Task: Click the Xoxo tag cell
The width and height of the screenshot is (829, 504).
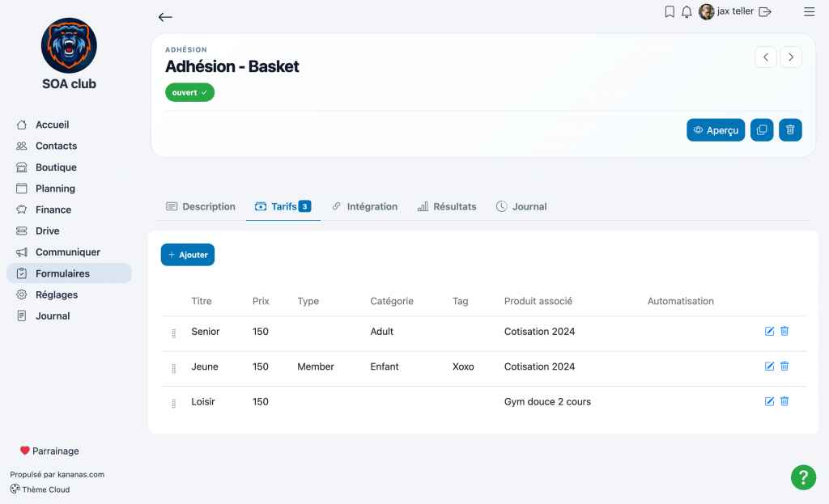Action: tap(463, 366)
